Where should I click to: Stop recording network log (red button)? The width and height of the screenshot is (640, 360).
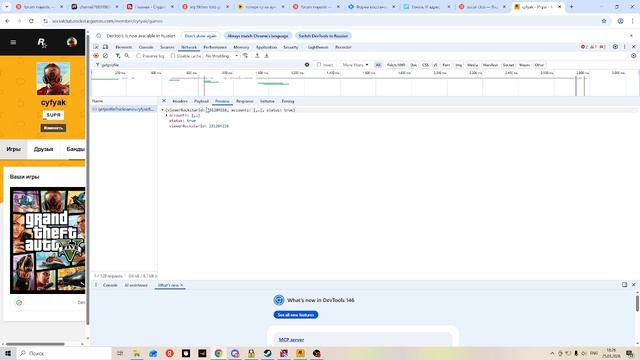pyautogui.click(x=96, y=56)
